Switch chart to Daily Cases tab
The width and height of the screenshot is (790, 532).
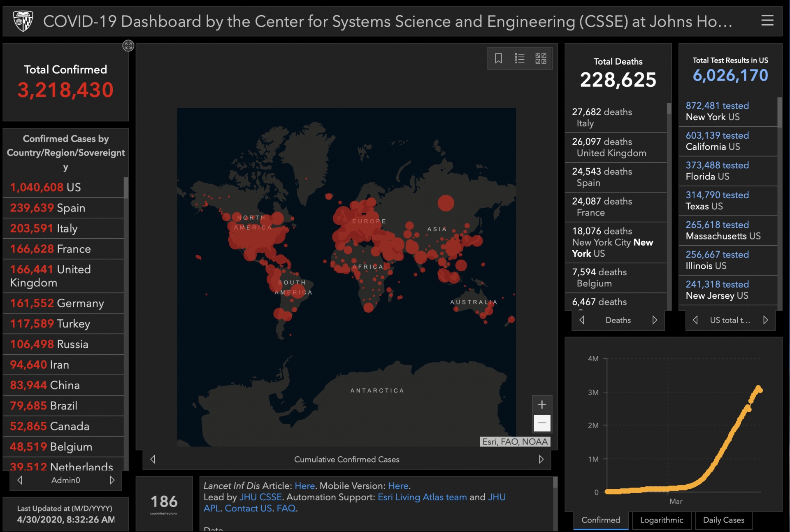click(x=723, y=520)
